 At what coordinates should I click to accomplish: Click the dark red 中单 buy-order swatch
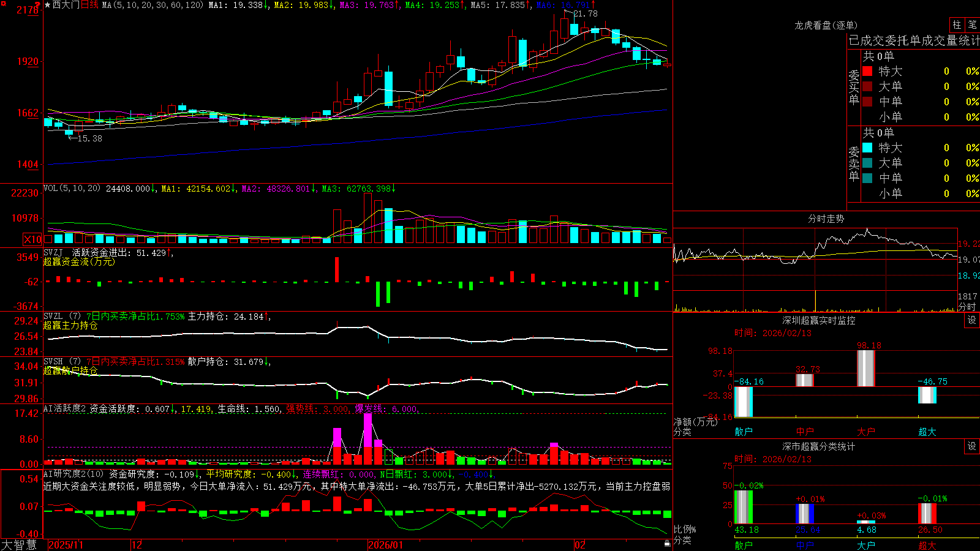coord(867,102)
